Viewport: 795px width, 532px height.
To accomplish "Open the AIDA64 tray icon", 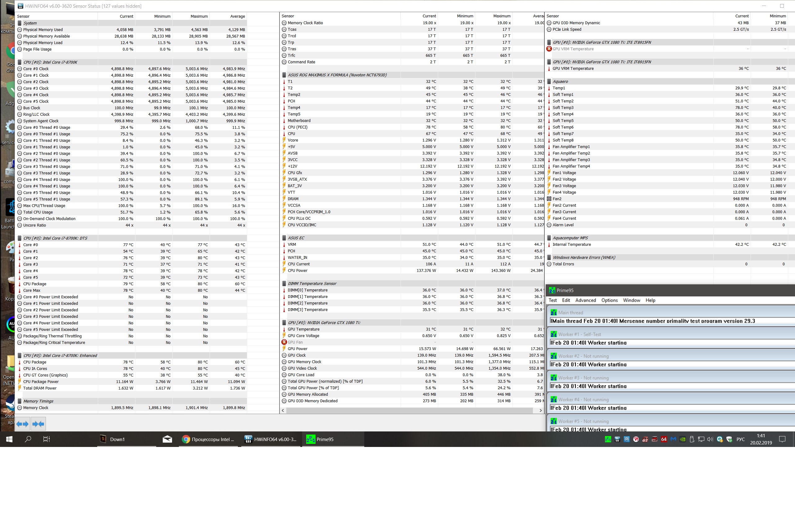I will click(664, 440).
